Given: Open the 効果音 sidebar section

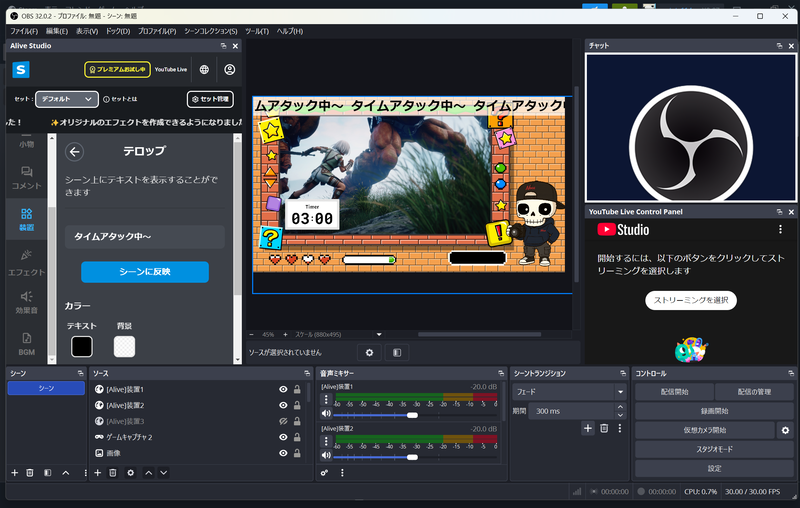Looking at the screenshot, I should 27,302.
